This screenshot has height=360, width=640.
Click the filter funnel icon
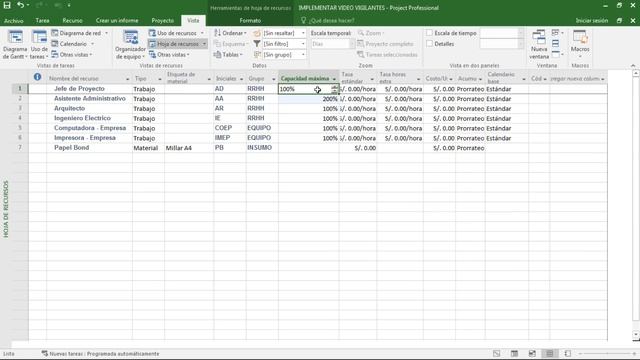click(257, 44)
